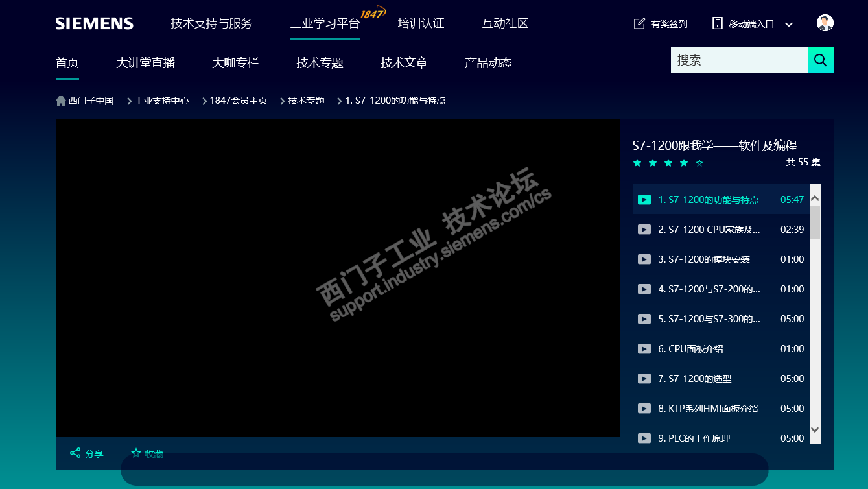
Task: Click play icon for S7-1200与S7-300 episode
Action: tap(644, 319)
